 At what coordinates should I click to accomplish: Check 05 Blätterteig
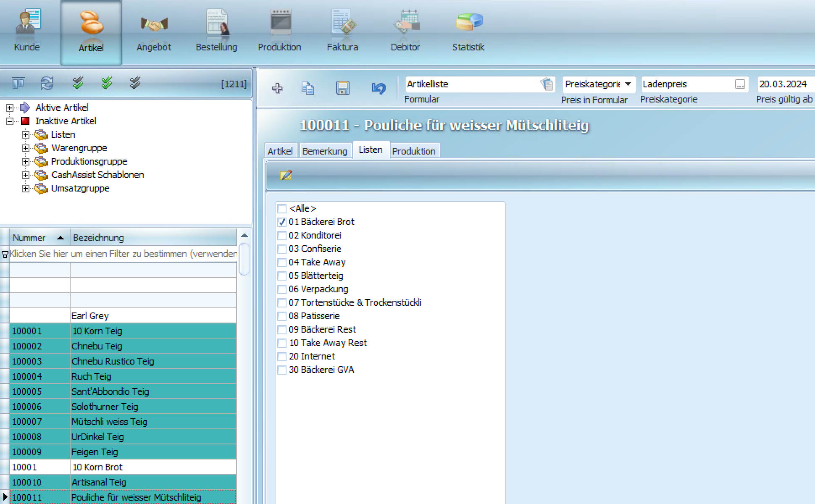282,276
